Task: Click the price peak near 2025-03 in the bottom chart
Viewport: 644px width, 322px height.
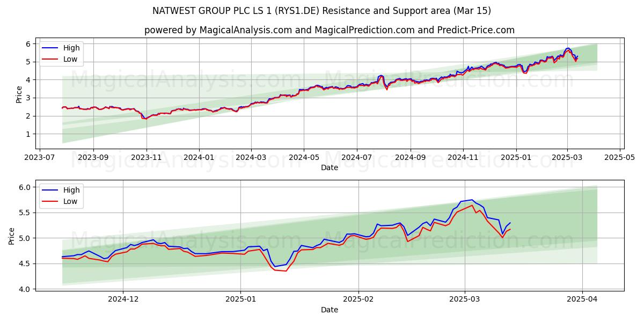Action: tap(472, 200)
